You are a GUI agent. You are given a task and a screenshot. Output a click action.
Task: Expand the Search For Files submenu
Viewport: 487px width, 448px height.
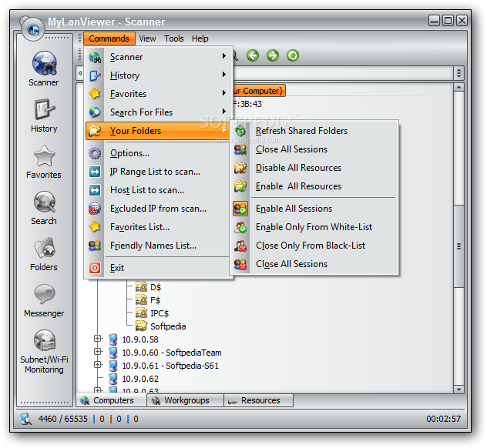point(159,112)
